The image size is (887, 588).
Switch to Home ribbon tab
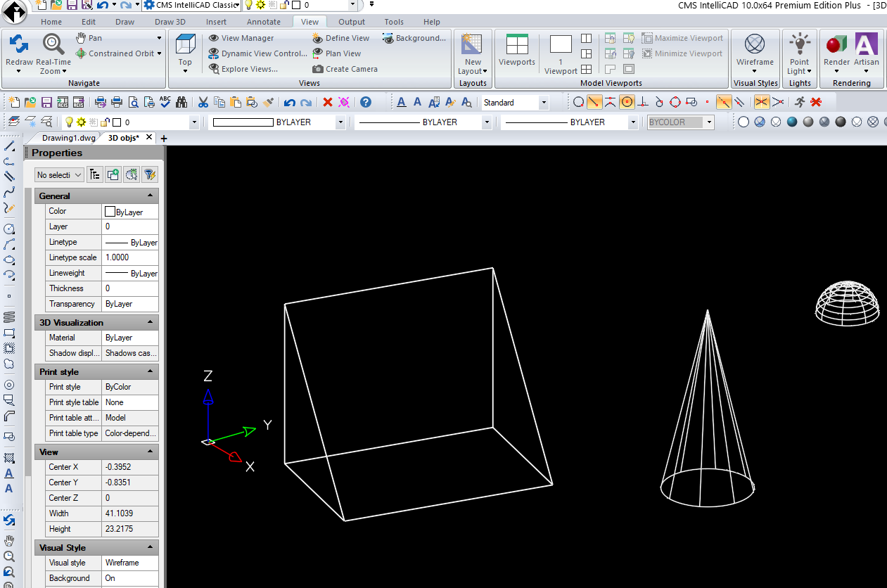pos(51,22)
